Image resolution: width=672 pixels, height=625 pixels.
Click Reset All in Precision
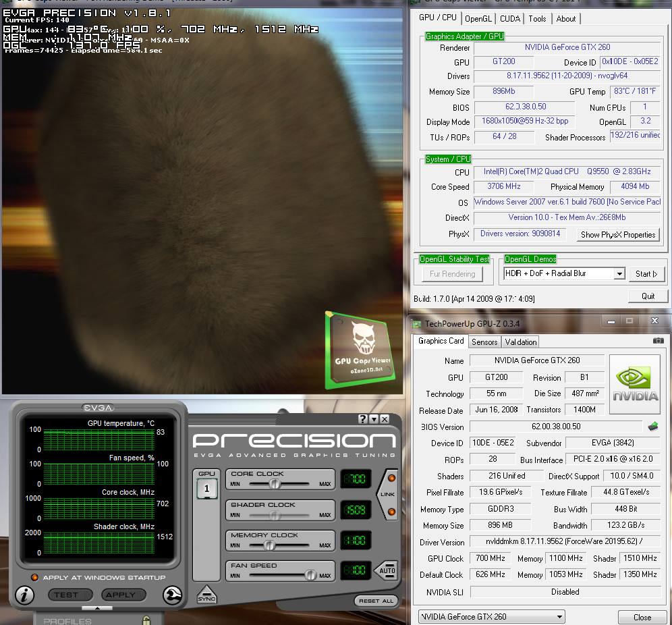click(376, 601)
